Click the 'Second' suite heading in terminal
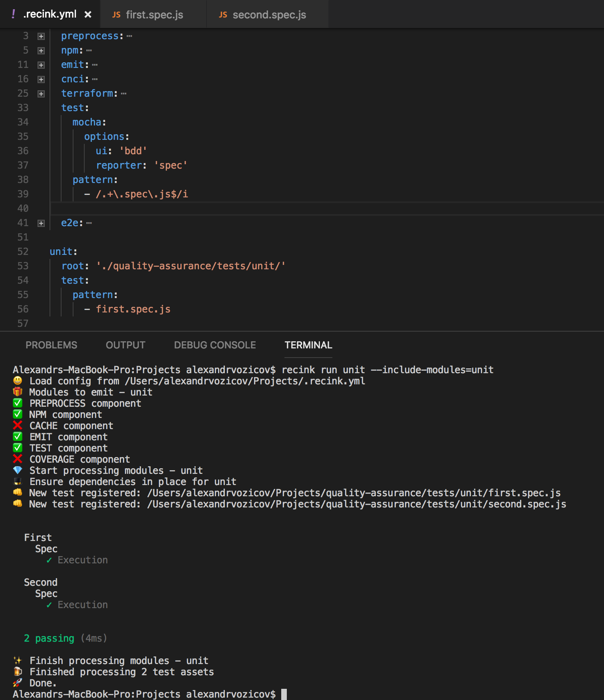This screenshot has height=700, width=604. point(41,583)
